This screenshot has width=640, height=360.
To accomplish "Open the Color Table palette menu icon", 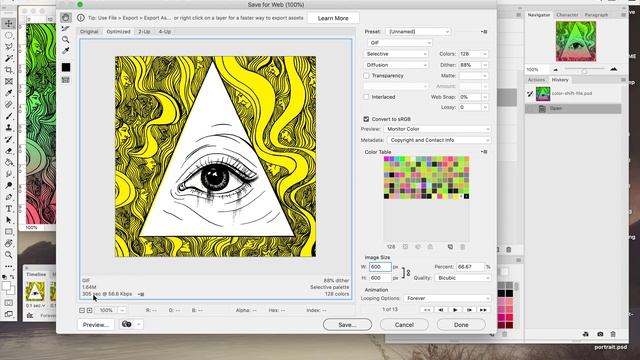I will [484, 152].
